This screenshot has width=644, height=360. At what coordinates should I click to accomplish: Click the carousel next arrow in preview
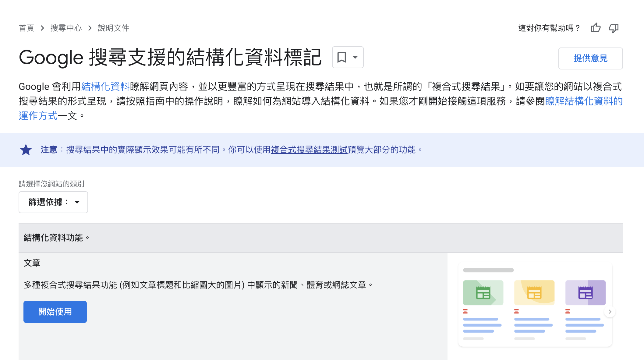click(x=610, y=312)
